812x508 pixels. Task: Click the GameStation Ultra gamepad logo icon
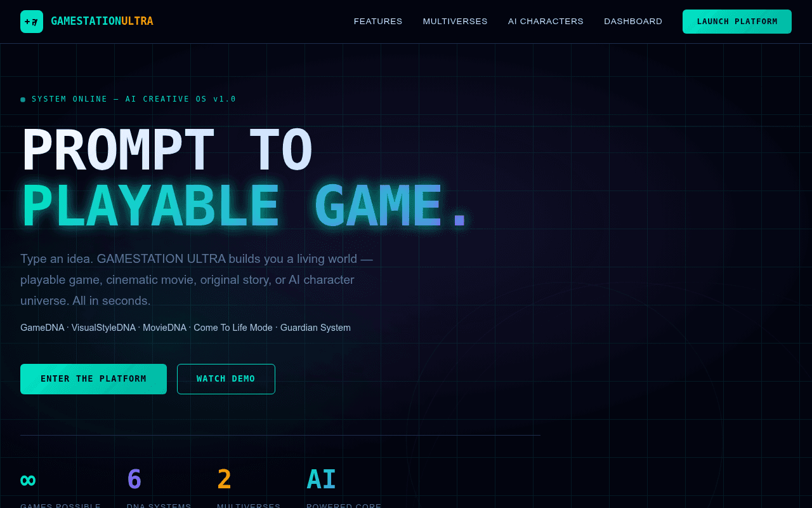pyautogui.click(x=32, y=22)
